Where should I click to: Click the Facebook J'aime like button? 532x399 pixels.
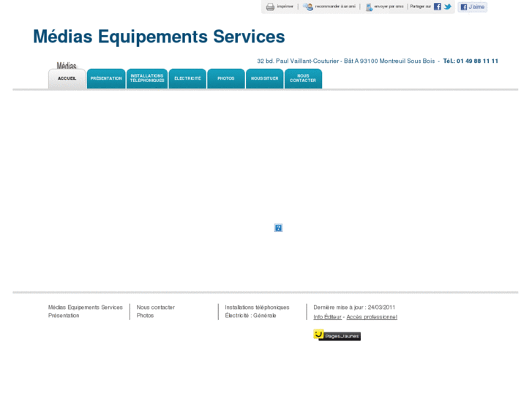click(472, 7)
